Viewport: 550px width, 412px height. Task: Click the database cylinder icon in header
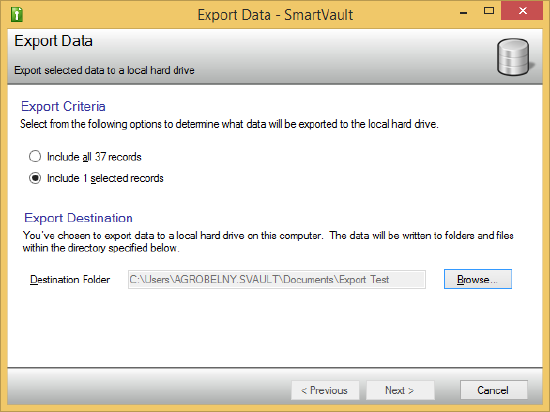(x=514, y=57)
